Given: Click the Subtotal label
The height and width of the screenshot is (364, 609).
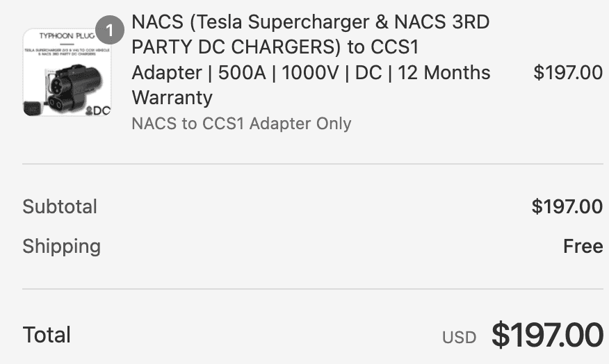Looking at the screenshot, I should [x=60, y=206].
